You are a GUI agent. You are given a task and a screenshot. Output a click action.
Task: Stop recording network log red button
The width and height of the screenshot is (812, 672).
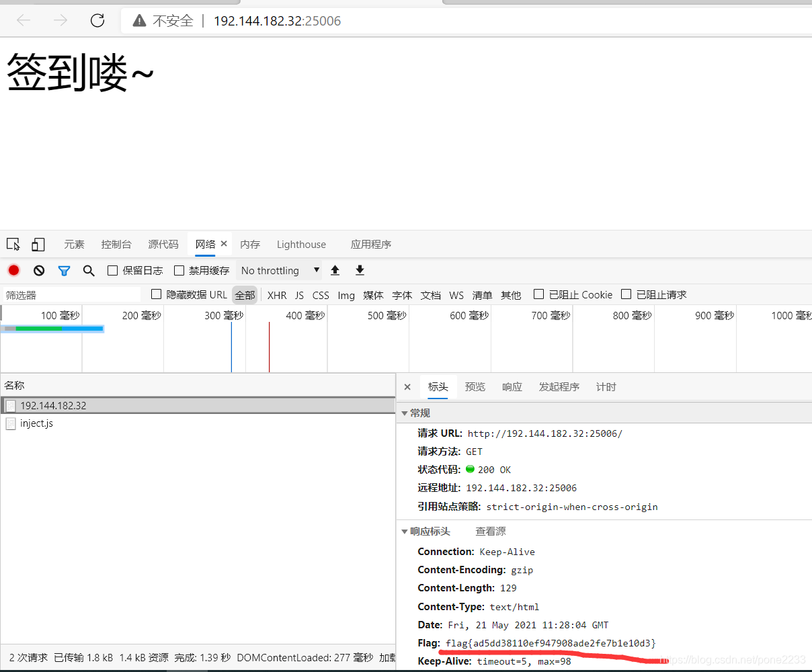pos(13,270)
